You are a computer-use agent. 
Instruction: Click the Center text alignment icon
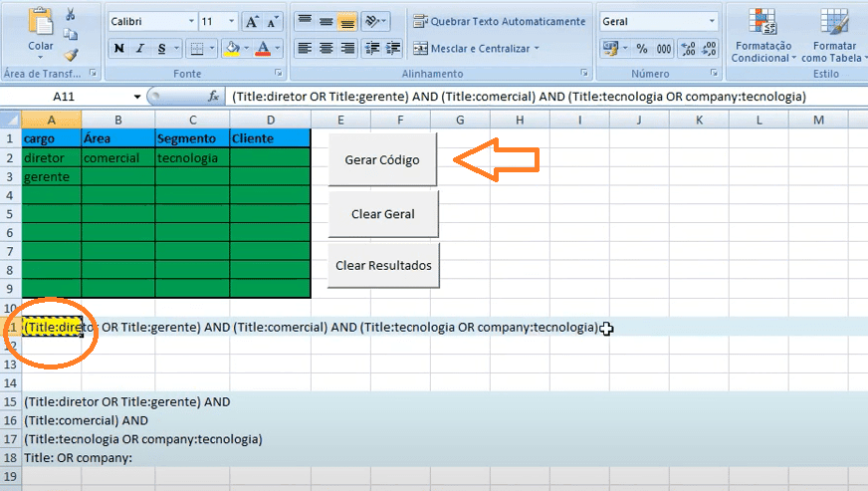[326, 48]
